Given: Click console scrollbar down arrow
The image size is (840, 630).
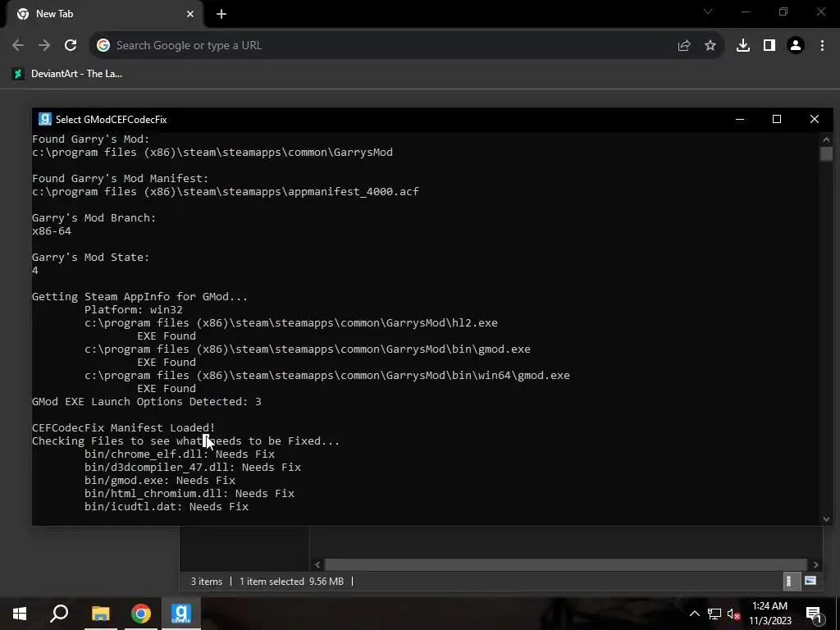Looking at the screenshot, I should 826,518.
